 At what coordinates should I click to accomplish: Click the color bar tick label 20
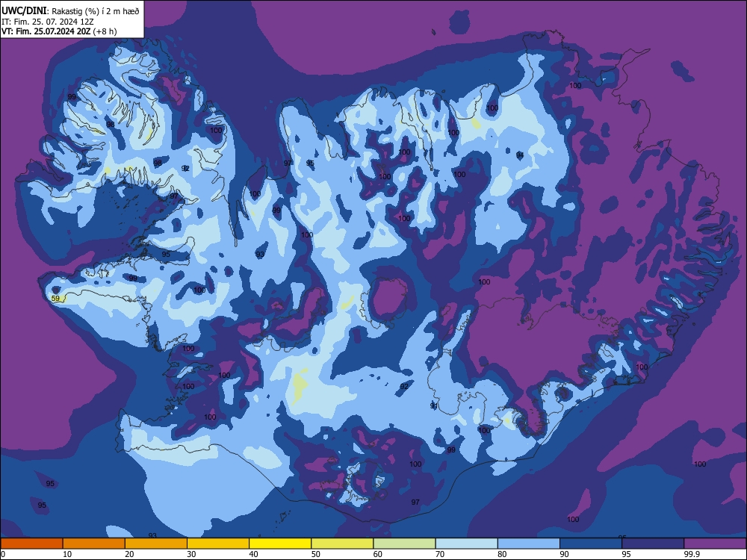(129, 554)
